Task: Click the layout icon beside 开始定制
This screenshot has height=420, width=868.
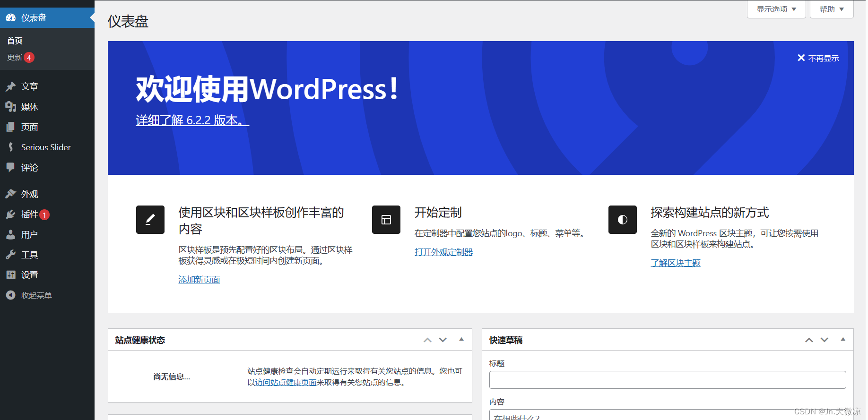Action: [x=386, y=220]
